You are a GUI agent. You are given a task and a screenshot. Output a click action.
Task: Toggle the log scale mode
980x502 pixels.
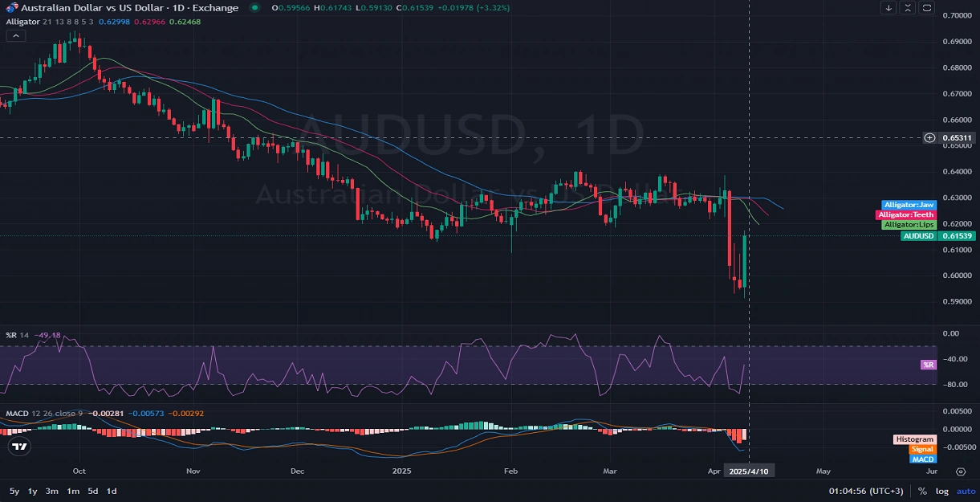pos(941,491)
